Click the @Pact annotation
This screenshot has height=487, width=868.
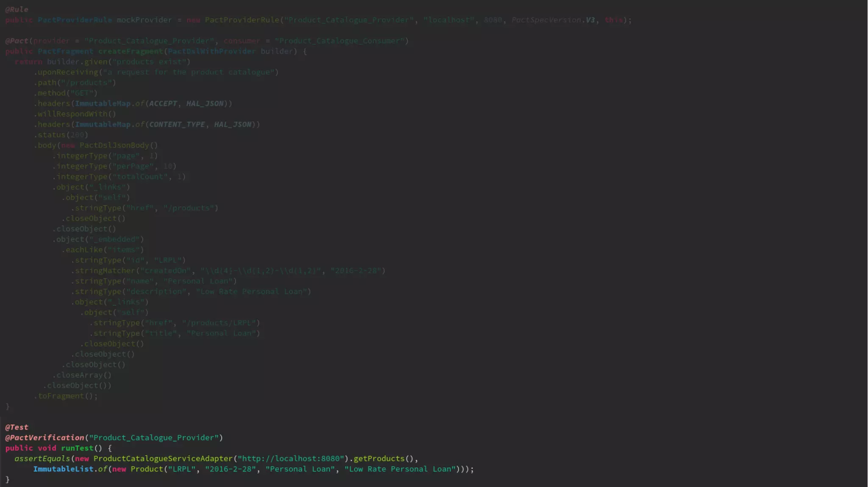pyautogui.click(x=17, y=41)
